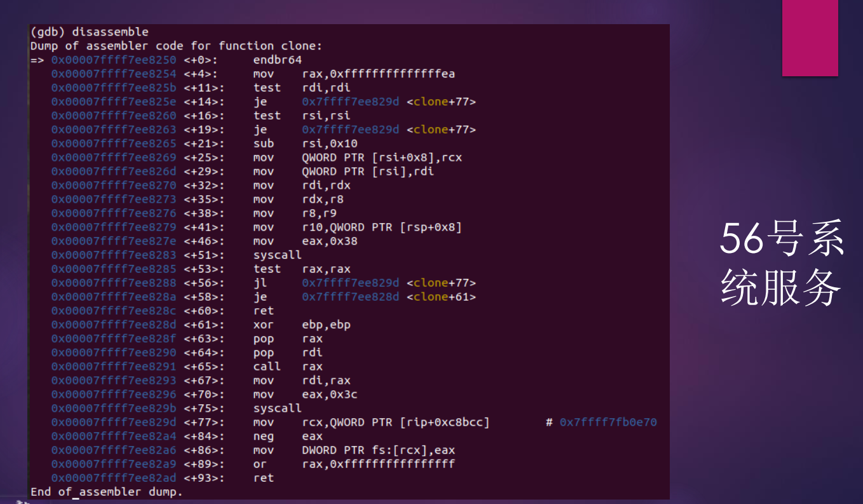Click "mov eax,0x3c" instruction
This screenshot has width=863, height=504.
pyautogui.click(x=305, y=394)
